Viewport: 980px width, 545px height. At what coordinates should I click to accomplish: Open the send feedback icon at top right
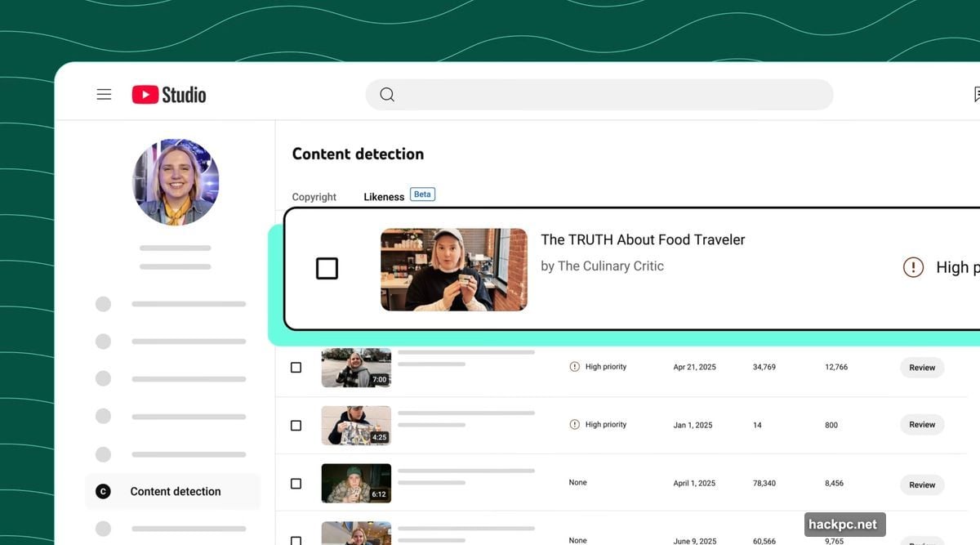(x=975, y=94)
